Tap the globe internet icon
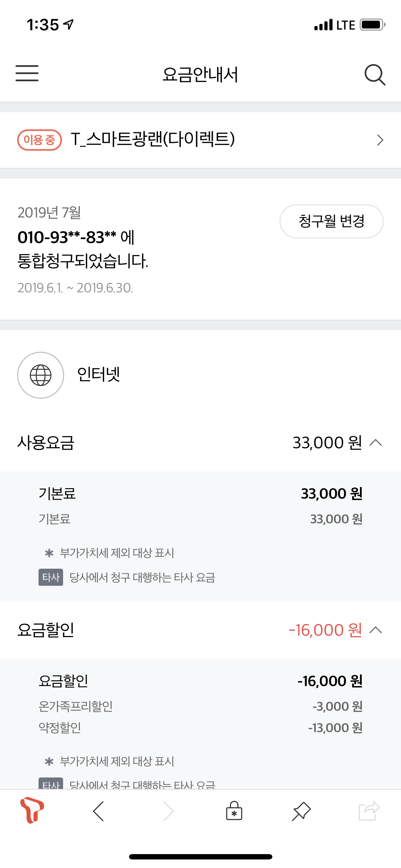 click(x=41, y=375)
